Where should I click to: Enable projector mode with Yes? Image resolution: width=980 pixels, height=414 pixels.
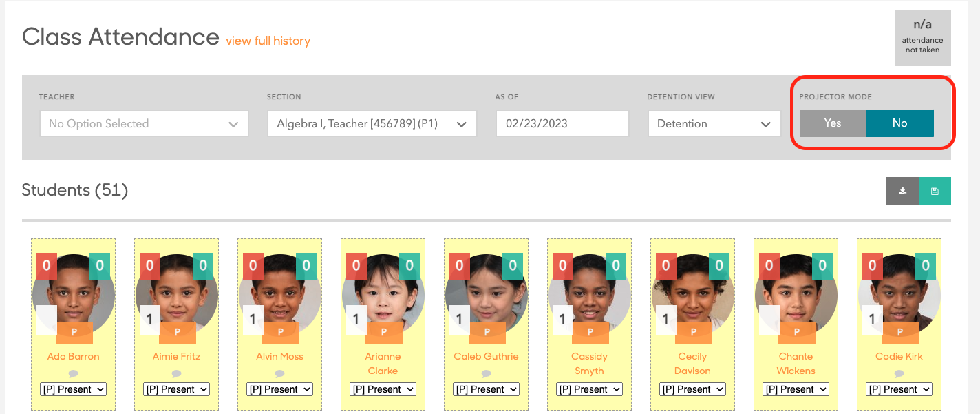833,123
